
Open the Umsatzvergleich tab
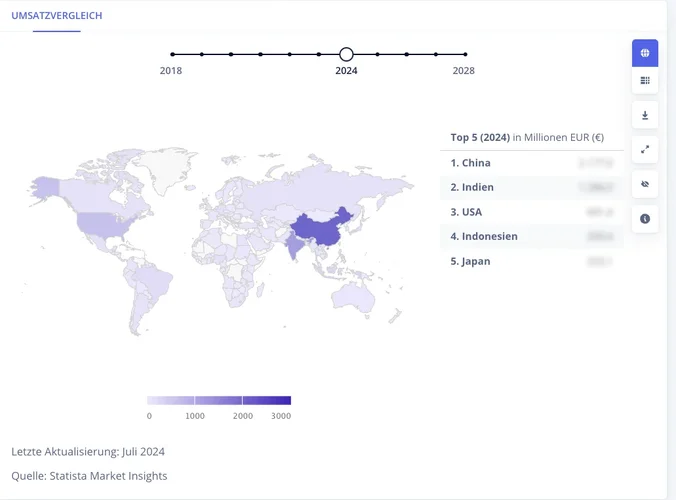point(57,16)
